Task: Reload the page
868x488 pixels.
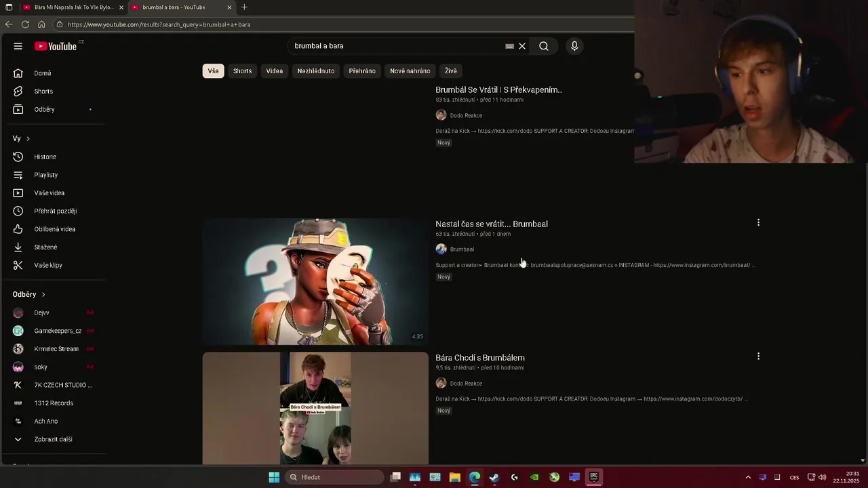Action: tap(25, 24)
